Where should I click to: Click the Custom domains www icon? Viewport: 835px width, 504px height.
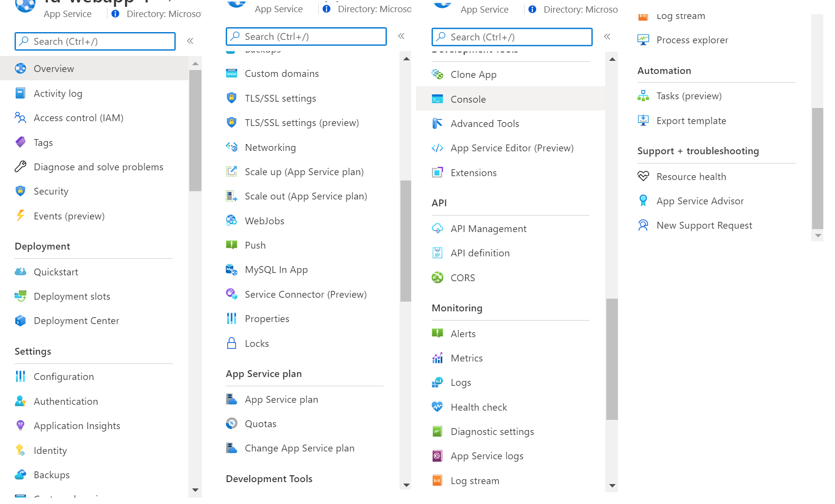pyautogui.click(x=232, y=73)
